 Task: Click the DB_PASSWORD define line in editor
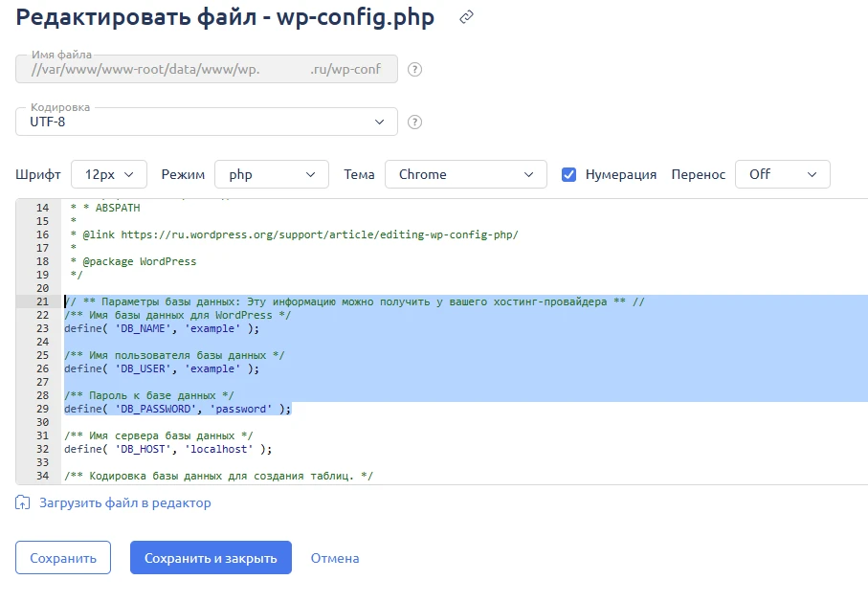pos(177,409)
